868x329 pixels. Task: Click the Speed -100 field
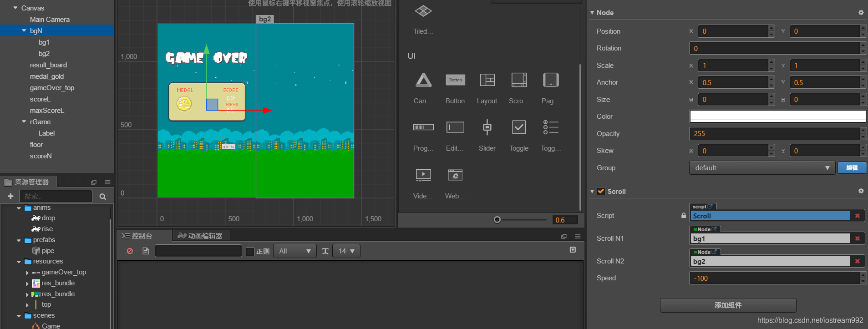pos(775,278)
